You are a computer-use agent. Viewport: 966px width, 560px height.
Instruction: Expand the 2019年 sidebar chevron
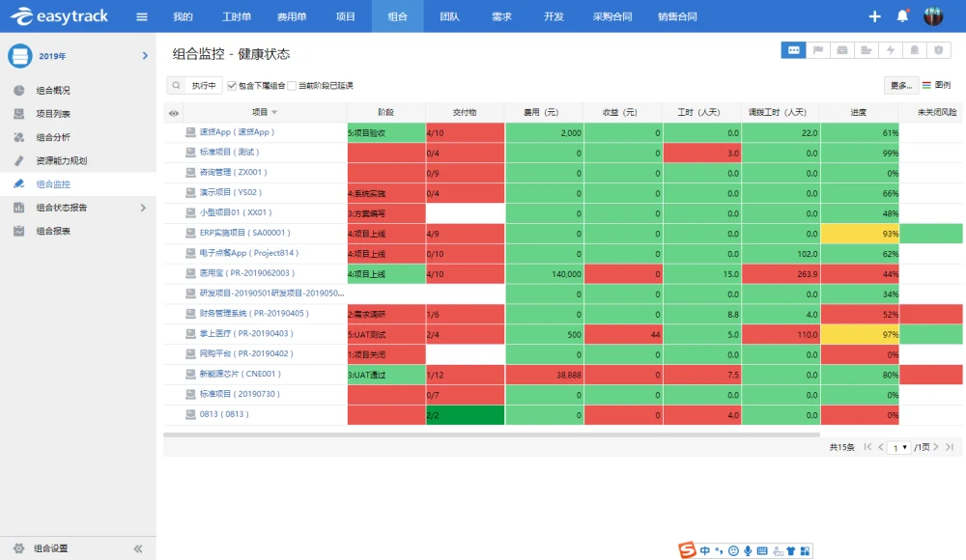point(145,56)
